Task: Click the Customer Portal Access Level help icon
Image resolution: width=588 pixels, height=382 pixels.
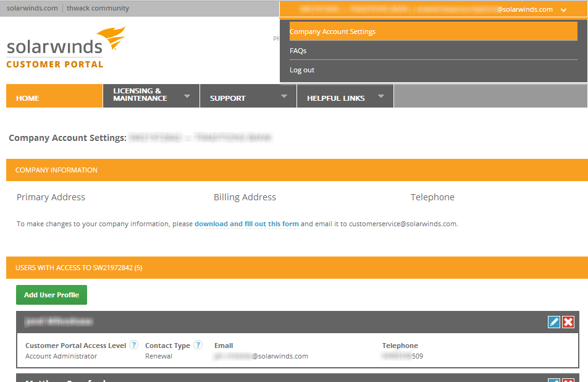Action: click(x=134, y=345)
